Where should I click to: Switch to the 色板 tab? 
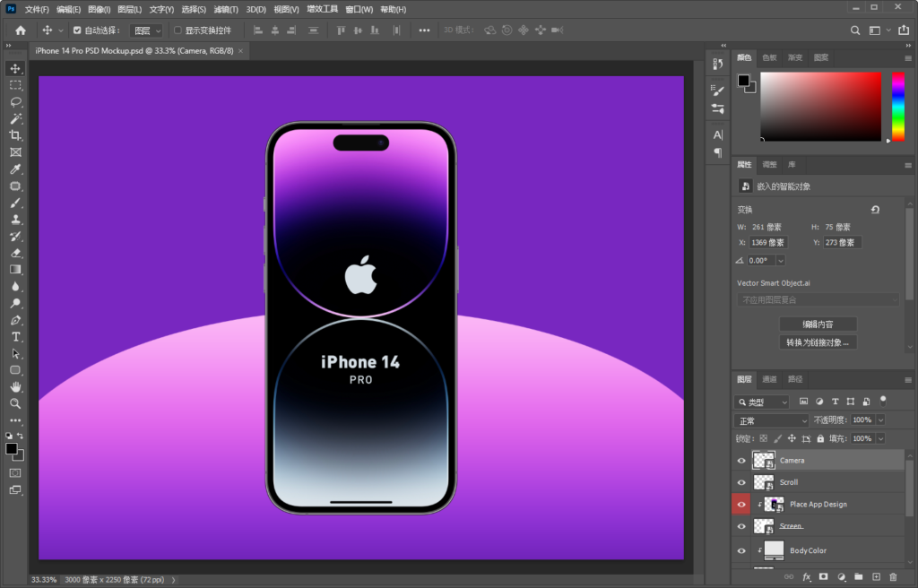[769, 57]
